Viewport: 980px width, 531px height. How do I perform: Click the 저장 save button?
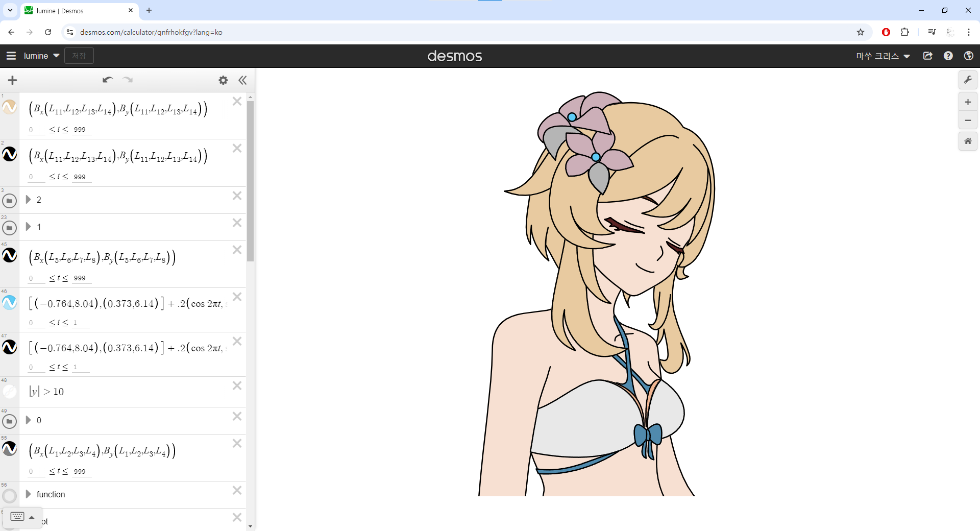[x=79, y=56]
